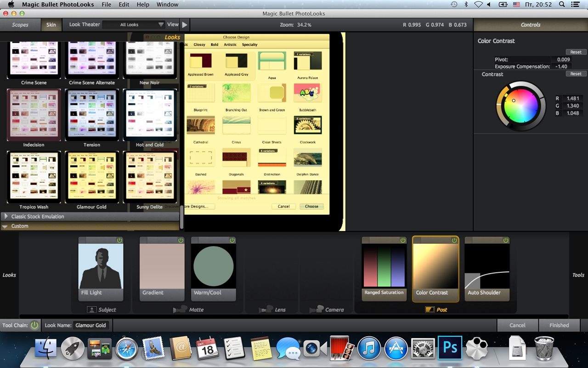Click the play triangle next to View

tap(184, 25)
